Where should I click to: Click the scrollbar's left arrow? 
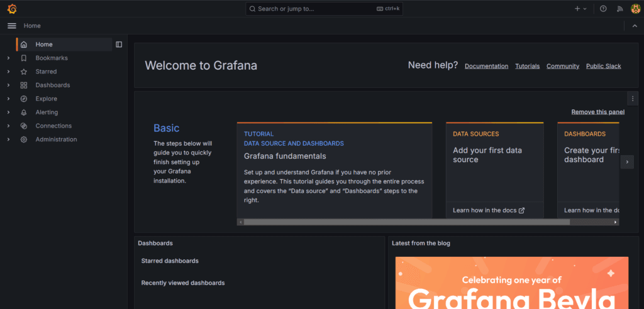click(240, 222)
